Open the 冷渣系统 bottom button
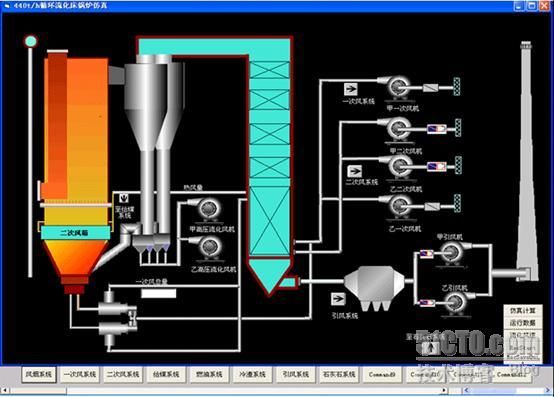Viewport: 554px width, 397px height. pos(252,374)
